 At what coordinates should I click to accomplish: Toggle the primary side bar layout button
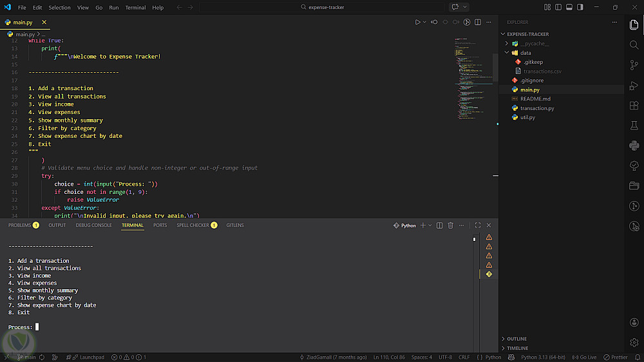(558, 7)
